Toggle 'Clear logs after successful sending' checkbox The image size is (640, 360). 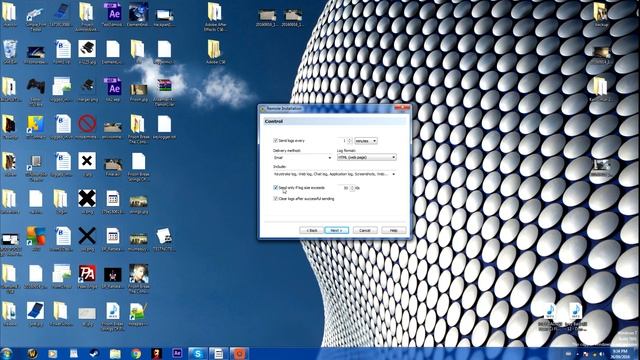[x=276, y=199]
